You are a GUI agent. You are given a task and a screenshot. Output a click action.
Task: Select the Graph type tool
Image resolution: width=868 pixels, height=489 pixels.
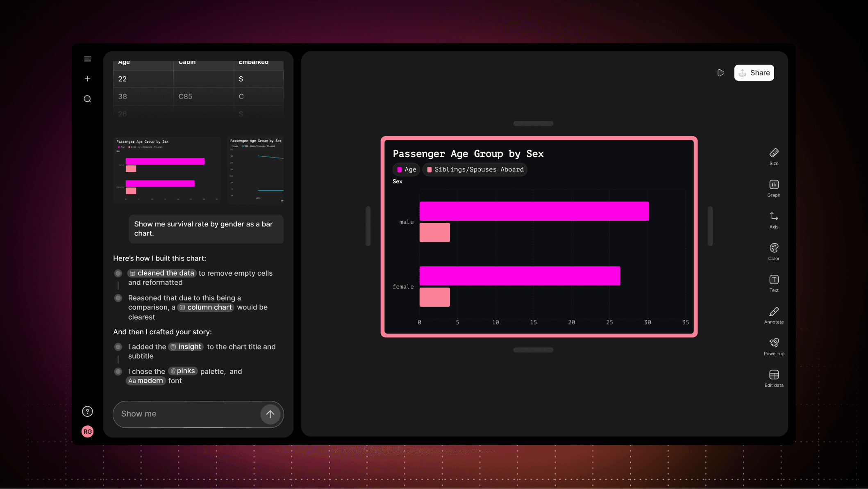774,188
